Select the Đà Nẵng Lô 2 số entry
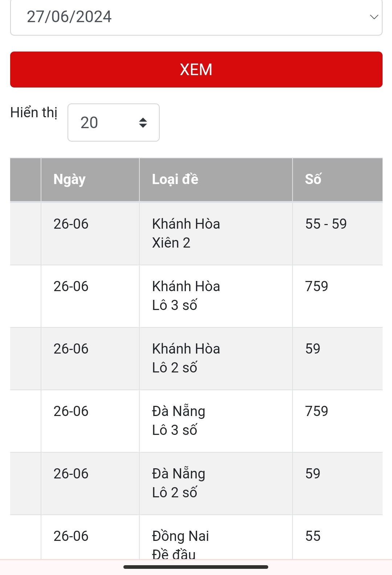This screenshot has height=575, width=392. [x=179, y=483]
